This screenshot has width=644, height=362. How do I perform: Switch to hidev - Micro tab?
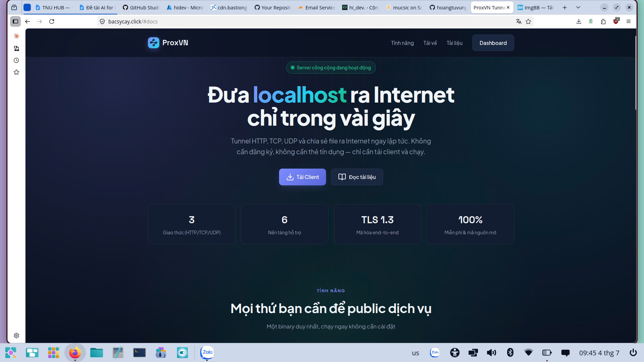(x=184, y=7)
